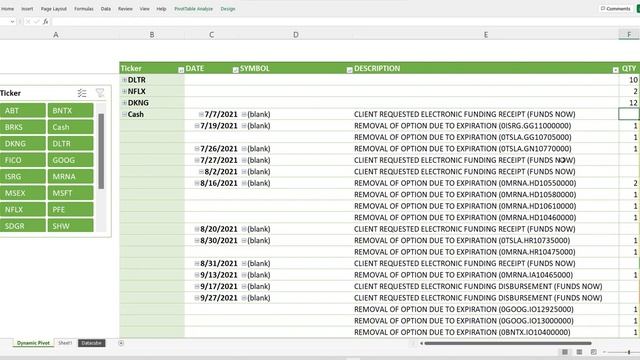Filter by DKNG in Ticker slicer
640x360 pixels.
coord(22,143)
